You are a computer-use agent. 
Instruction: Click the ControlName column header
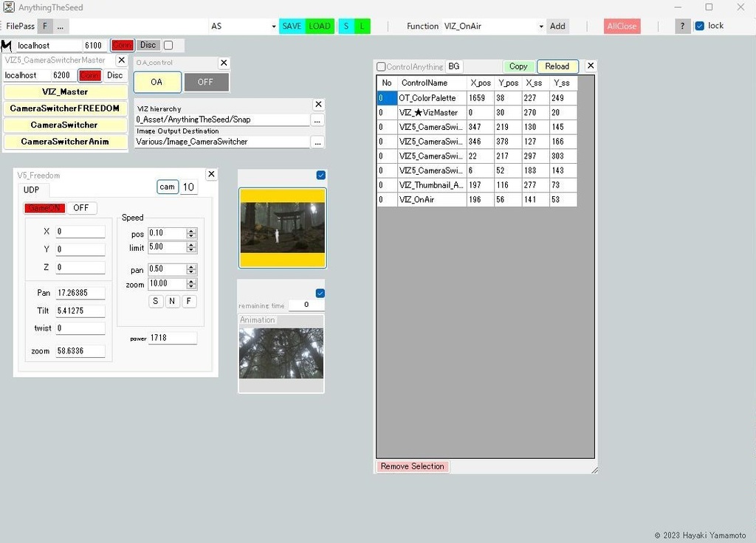pos(432,83)
